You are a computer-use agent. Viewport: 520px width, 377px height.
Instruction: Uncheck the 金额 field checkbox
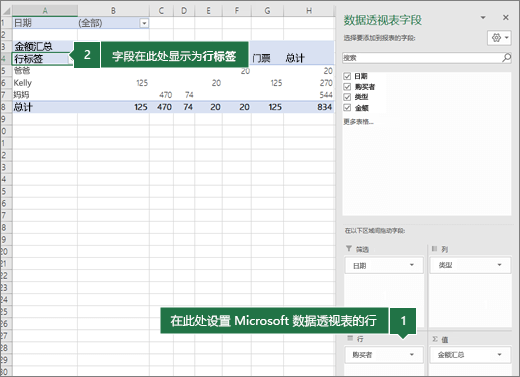click(x=347, y=107)
